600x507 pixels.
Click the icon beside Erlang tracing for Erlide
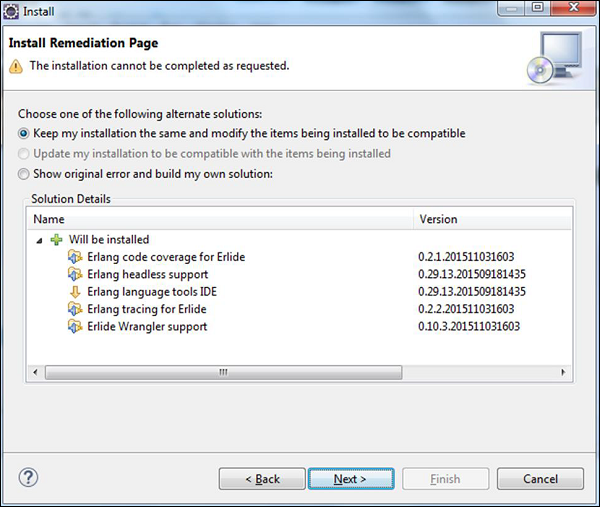coord(74,309)
